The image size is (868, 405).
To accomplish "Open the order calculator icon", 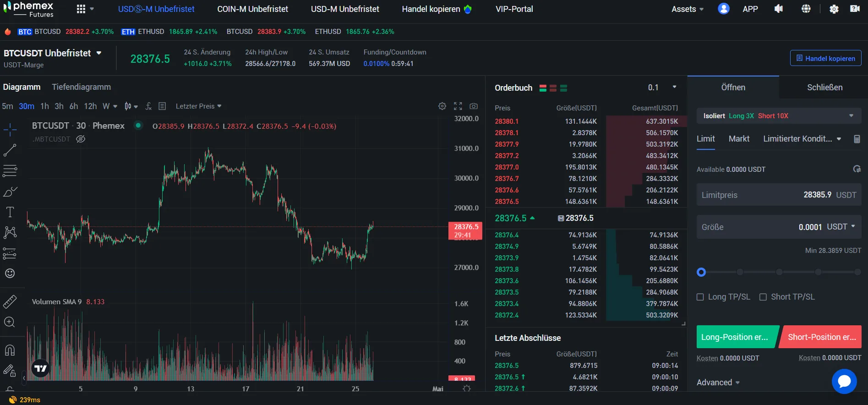I will [x=857, y=139].
